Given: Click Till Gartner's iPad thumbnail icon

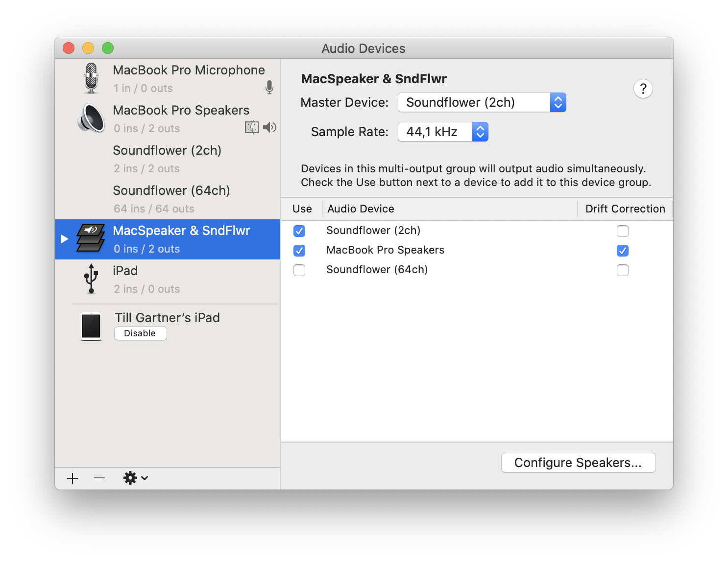Looking at the screenshot, I should pos(91,326).
